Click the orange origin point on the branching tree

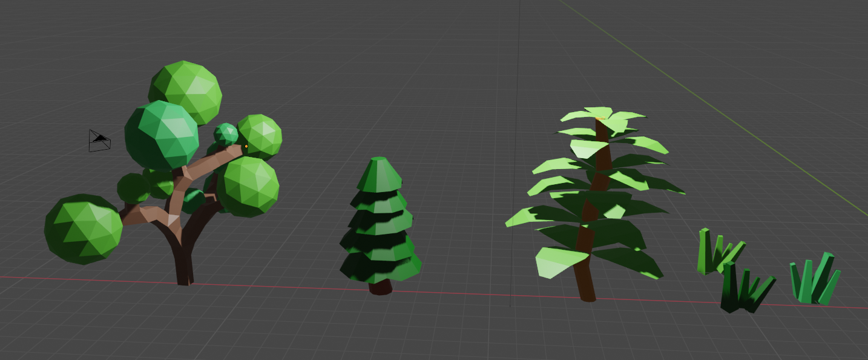pyautogui.click(x=246, y=146)
